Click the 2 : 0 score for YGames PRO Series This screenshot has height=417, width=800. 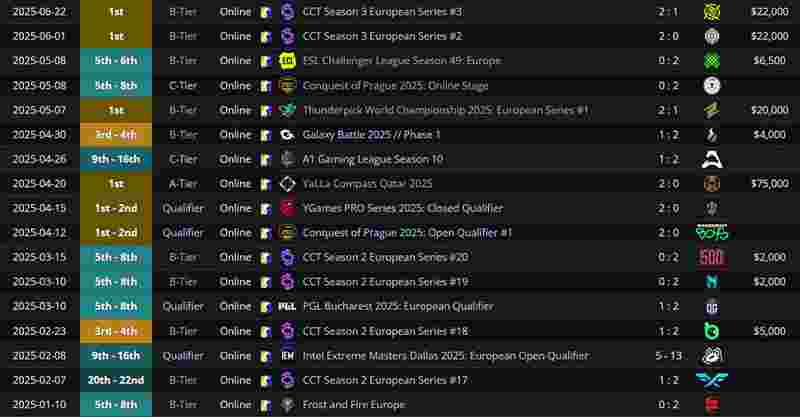click(x=668, y=208)
